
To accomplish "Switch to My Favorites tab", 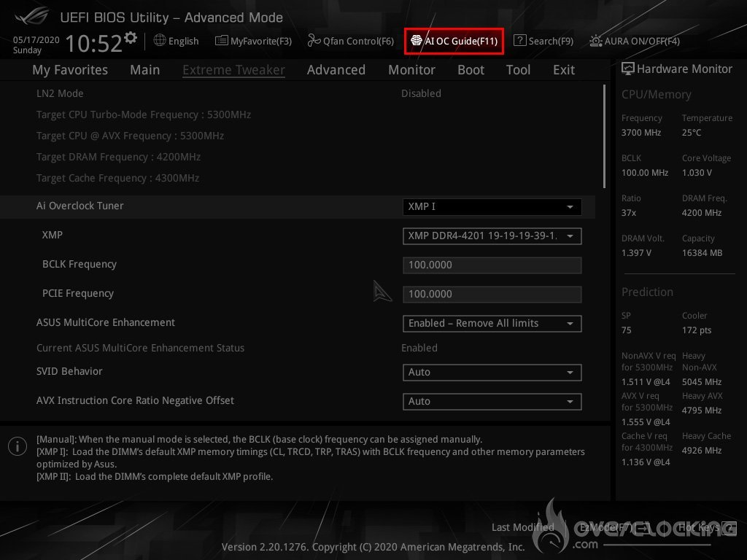I will pyautogui.click(x=70, y=70).
